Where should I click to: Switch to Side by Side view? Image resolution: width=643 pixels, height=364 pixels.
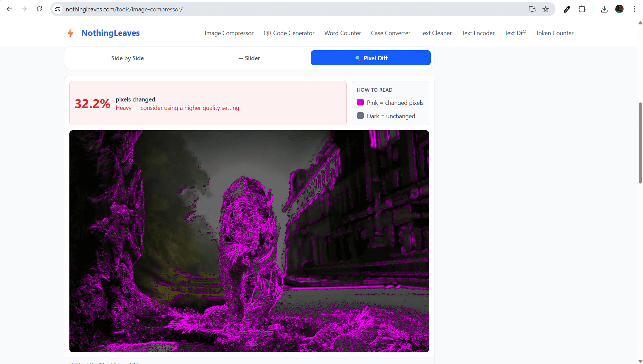pyautogui.click(x=127, y=58)
